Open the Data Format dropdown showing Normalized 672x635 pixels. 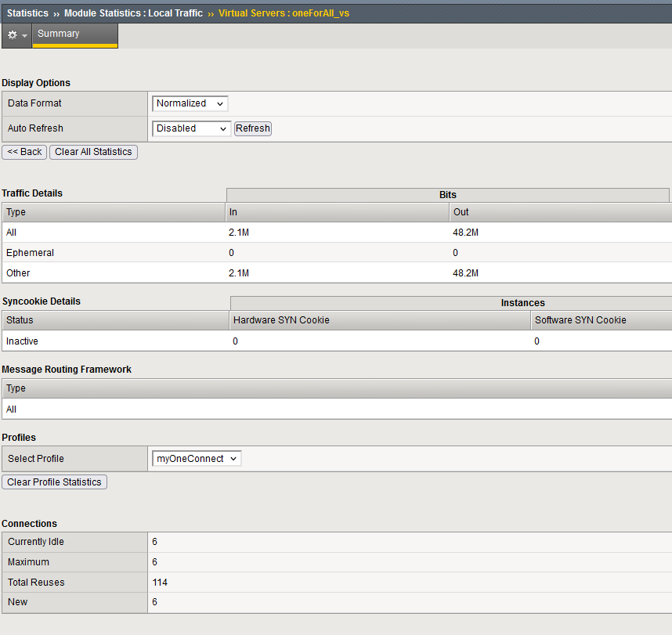(x=190, y=103)
